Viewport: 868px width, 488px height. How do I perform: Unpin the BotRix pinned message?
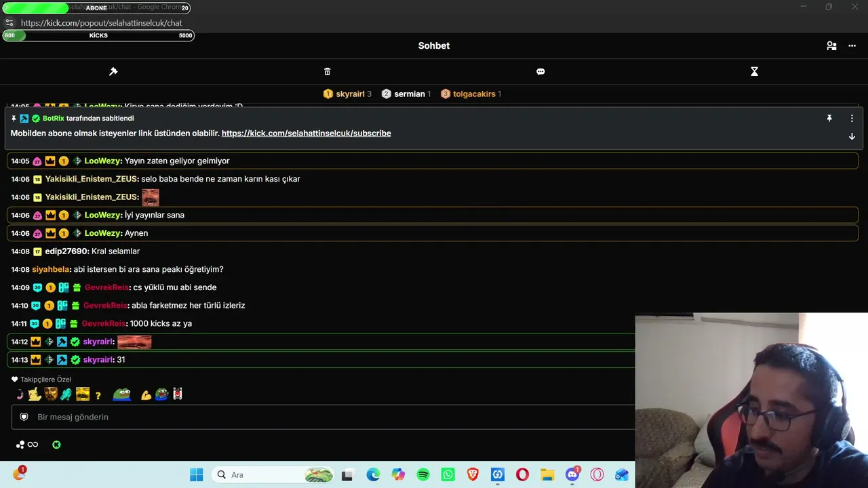(829, 118)
